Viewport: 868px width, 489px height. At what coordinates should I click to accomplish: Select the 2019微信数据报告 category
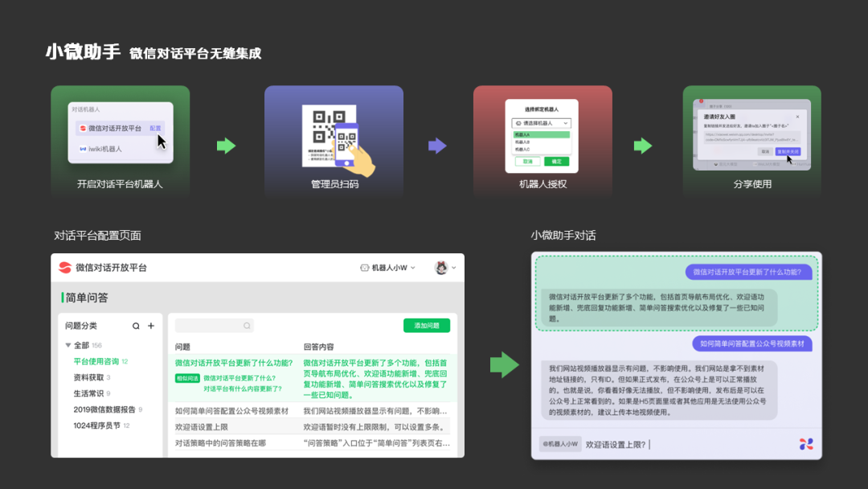tap(108, 410)
